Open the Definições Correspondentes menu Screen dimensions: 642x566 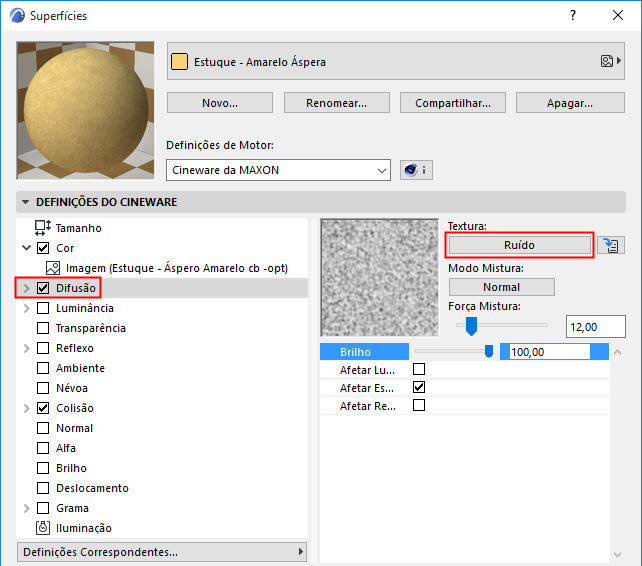162,552
